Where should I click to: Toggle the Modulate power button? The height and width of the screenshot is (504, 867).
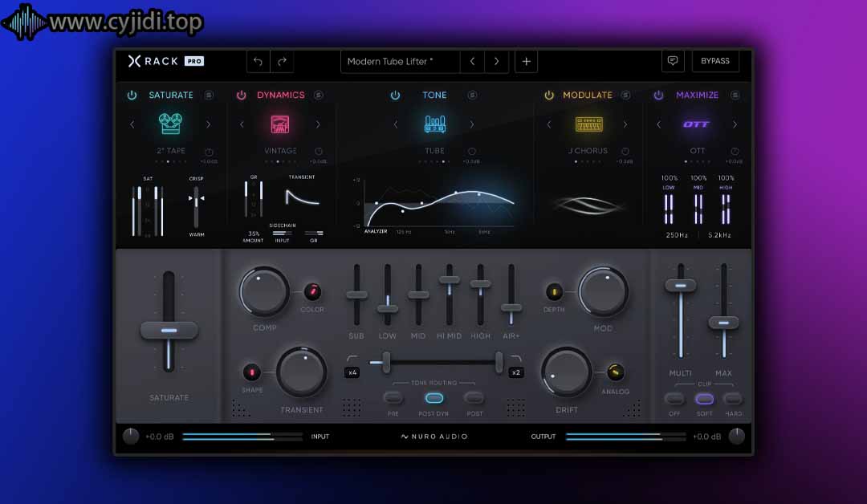coord(548,95)
